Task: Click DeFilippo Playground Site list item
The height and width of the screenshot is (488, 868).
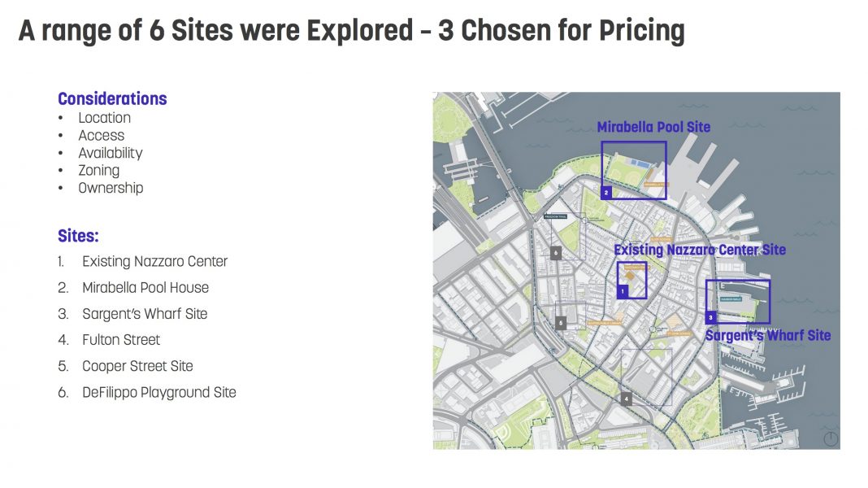Action: click(158, 393)
